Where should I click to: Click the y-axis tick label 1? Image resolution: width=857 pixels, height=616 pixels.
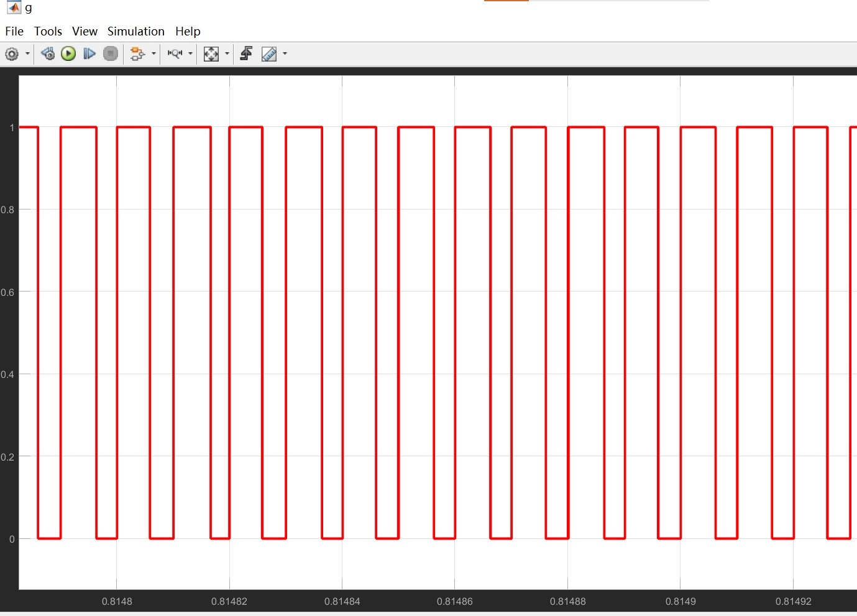[12, 128]
